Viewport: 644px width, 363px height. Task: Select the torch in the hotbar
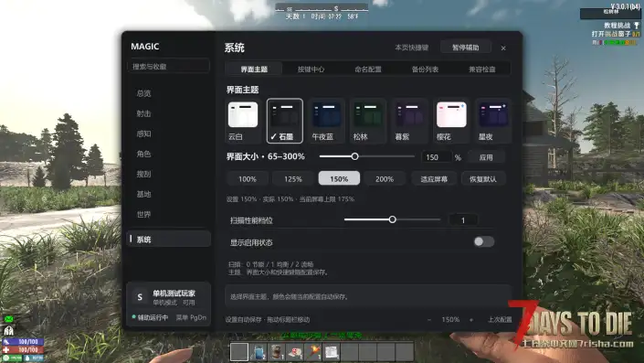pyautogui.click(x=313, y=352)
